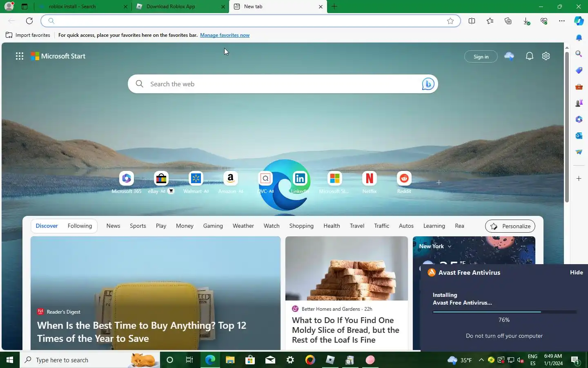Image resolution: width=588 pixels, height=368 pixels.
Task: Refresh the current page
Action: click(29, 21)
